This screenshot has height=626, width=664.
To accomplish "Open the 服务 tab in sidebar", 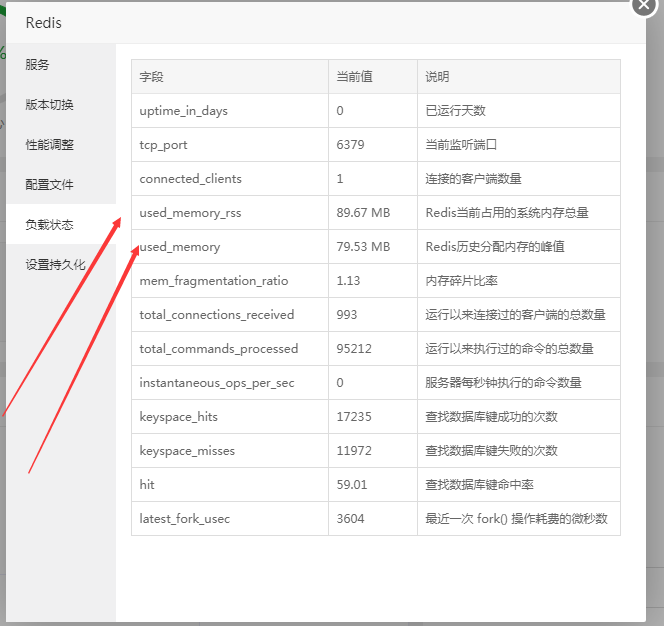I will pyautogui.click(x=38, y=65).
